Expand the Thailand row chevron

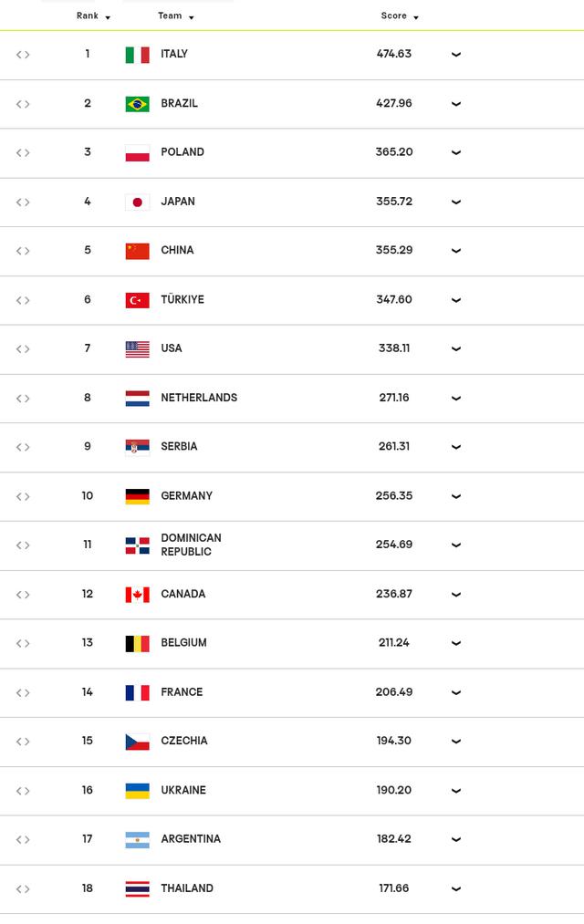coord(456,889)
